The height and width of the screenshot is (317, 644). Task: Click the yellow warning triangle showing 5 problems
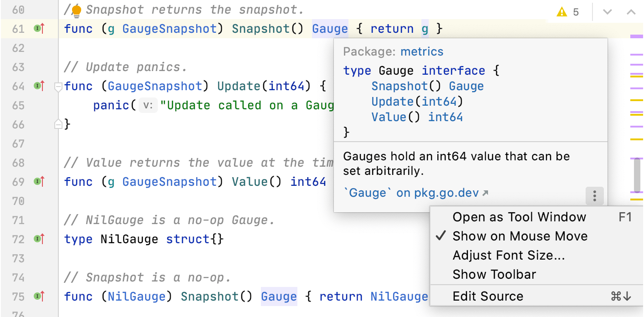tap(562, 12)
